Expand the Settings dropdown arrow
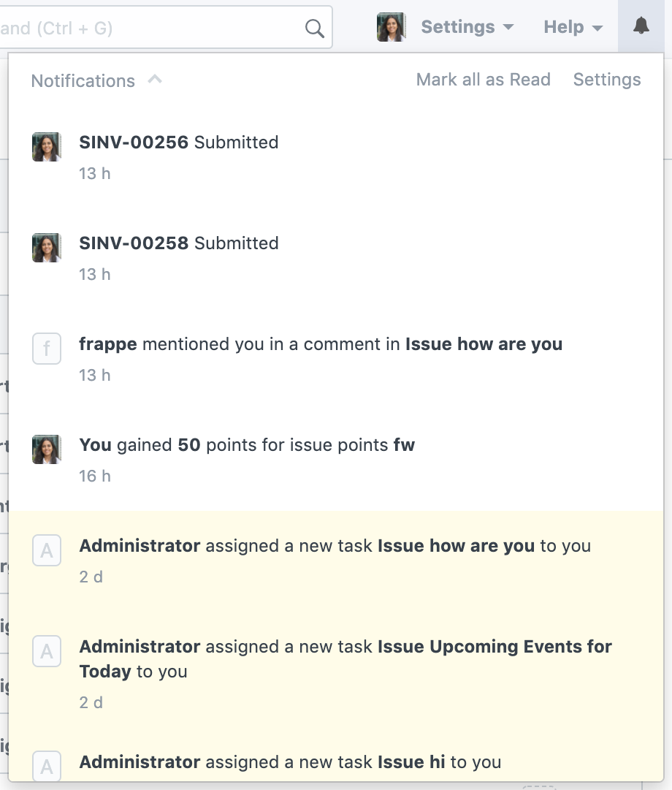 coord(510,28)
